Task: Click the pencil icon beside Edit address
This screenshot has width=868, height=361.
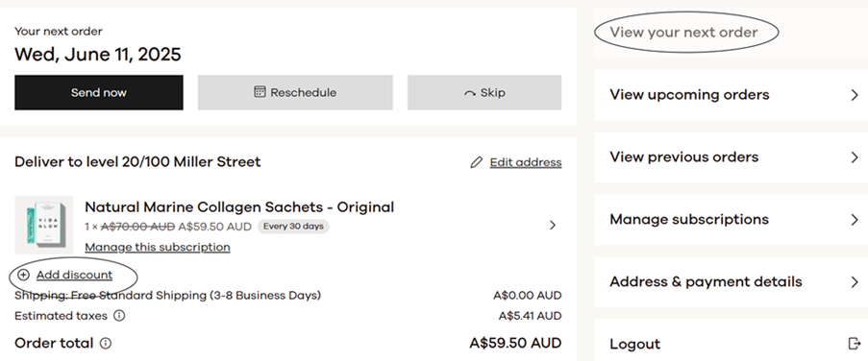Action: (476, 162)
